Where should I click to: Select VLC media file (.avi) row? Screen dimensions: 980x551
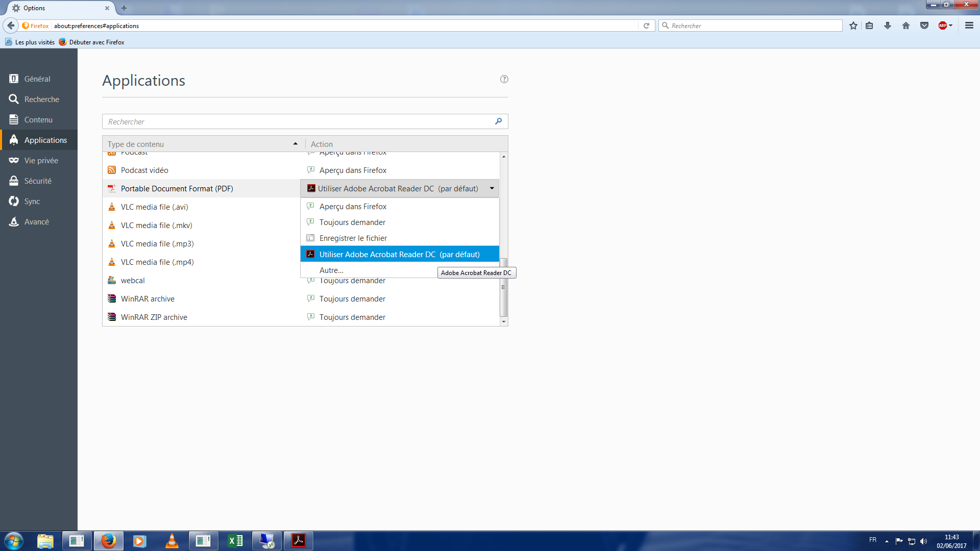pyautogui.click(x=201, y=207)
